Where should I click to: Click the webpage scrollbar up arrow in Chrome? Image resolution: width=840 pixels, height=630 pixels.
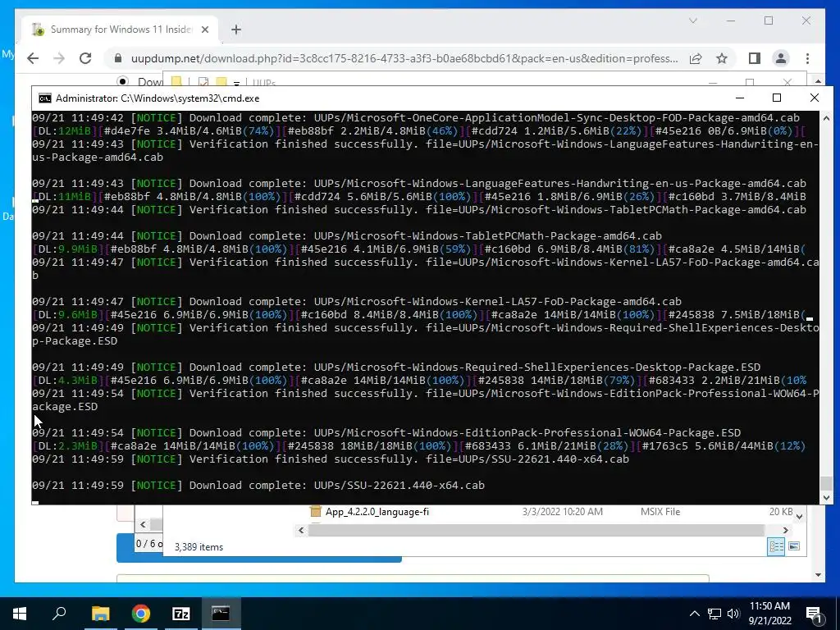818,81
